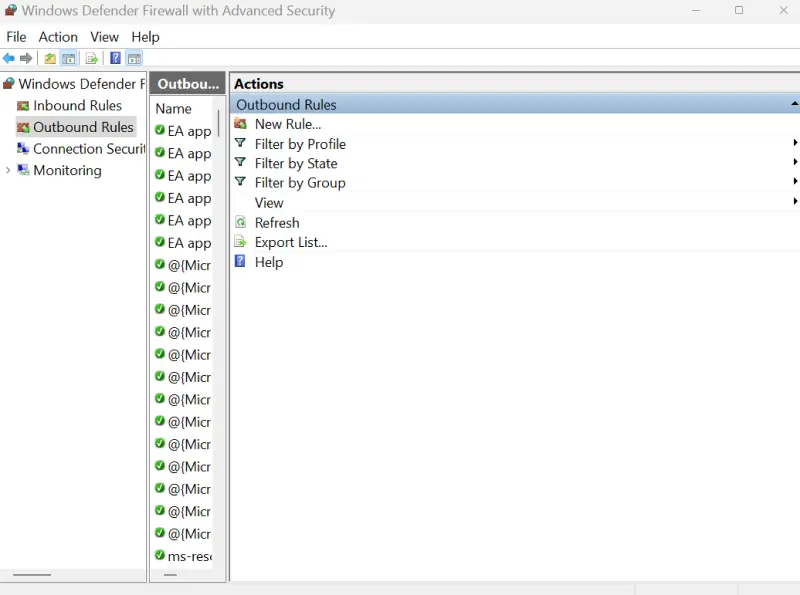Click the Filter by Profile funnel icon
Viewport: 800px width, 595px height.
(x=239, y=143)
